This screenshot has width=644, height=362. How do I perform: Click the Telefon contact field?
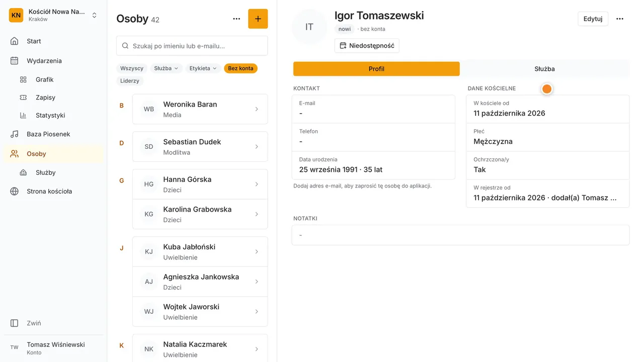(373, 137)
